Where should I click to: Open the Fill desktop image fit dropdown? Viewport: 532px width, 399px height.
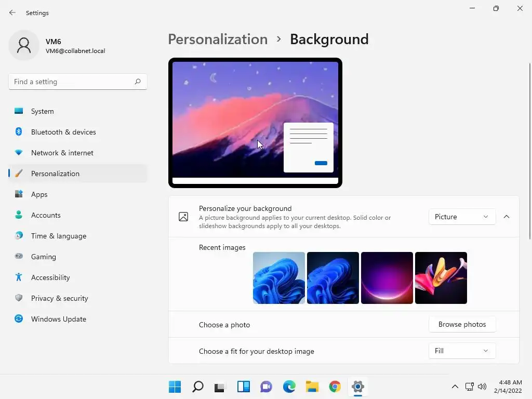462,351
